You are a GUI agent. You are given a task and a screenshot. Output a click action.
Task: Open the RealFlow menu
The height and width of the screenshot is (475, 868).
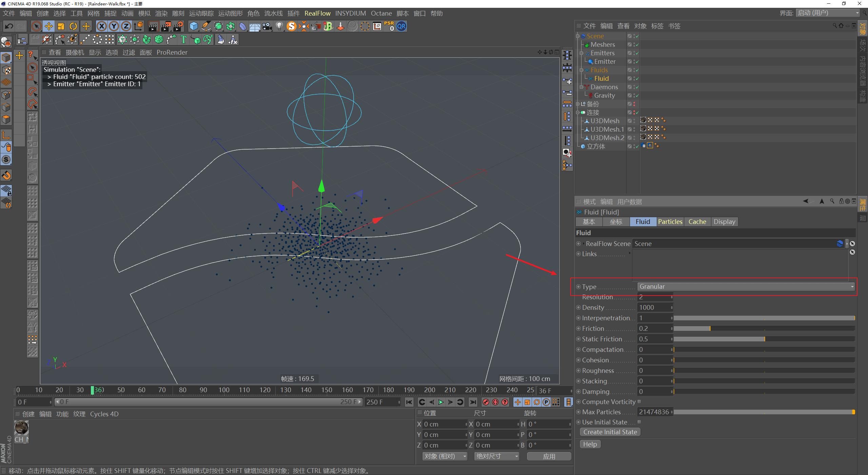coord(317,13)
